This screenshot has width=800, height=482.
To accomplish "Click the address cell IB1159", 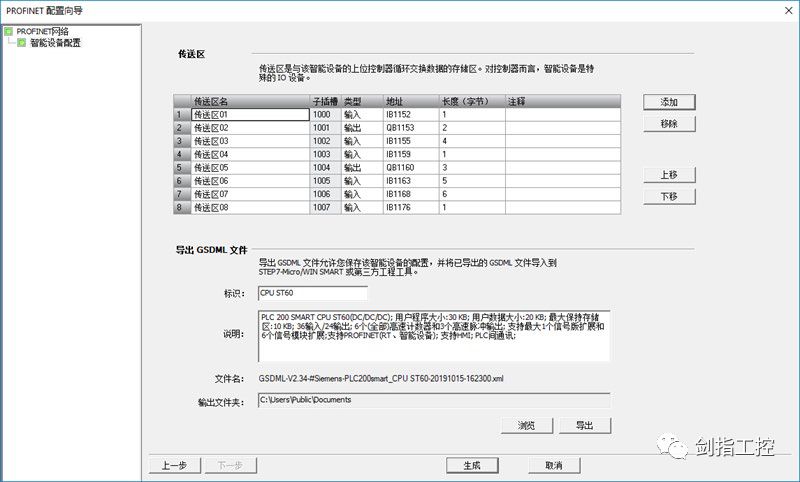I will click(411, 155).
